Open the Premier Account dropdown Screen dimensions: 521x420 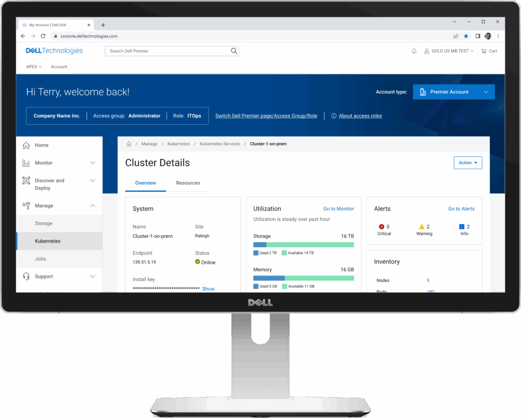coord(453,92)
